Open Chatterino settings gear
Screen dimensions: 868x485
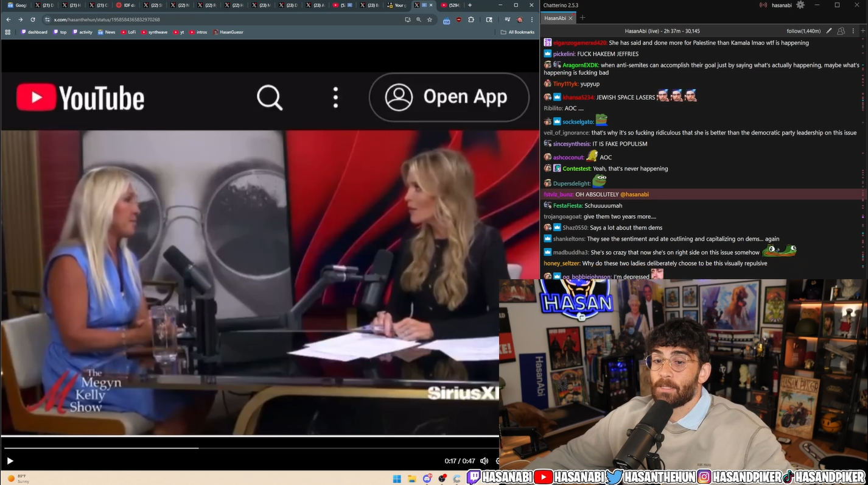pos(800,5)
